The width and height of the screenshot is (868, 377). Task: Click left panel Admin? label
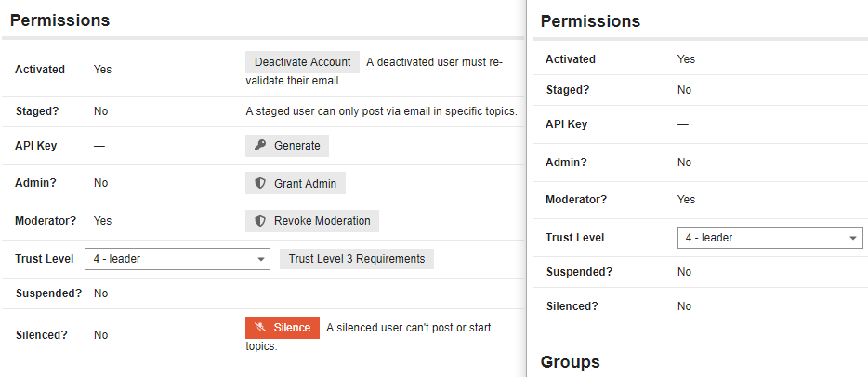35,183
